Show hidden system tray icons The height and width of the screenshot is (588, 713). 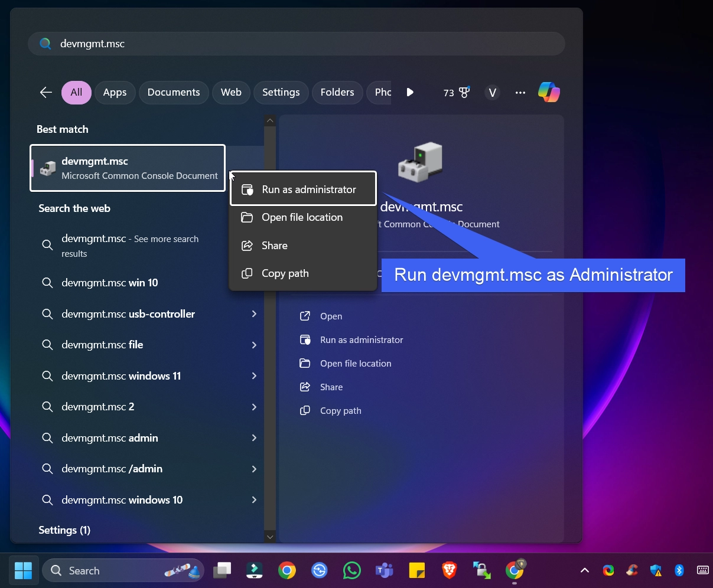click(585, 570)
